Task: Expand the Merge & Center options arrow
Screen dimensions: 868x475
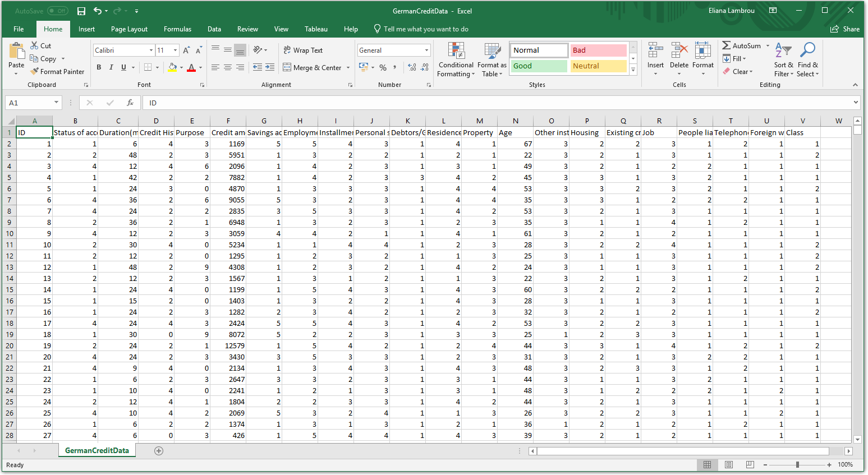Action: (x=348, y=68)
